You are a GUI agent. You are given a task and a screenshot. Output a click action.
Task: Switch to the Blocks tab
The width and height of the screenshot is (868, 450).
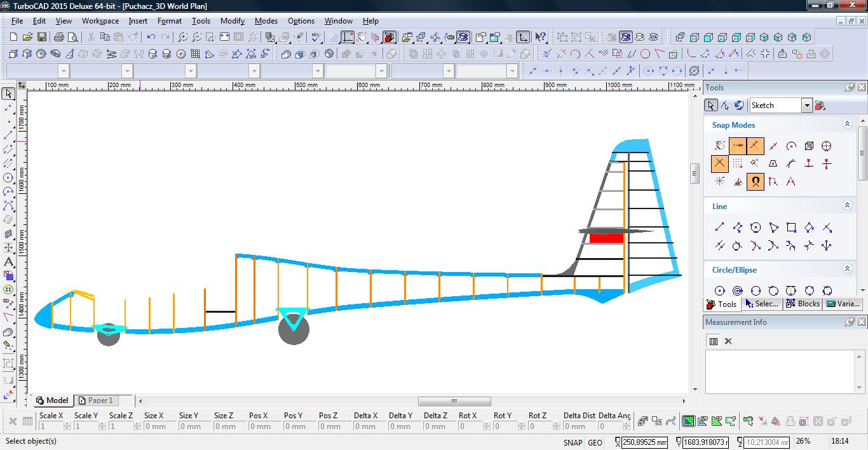[803, 304]
